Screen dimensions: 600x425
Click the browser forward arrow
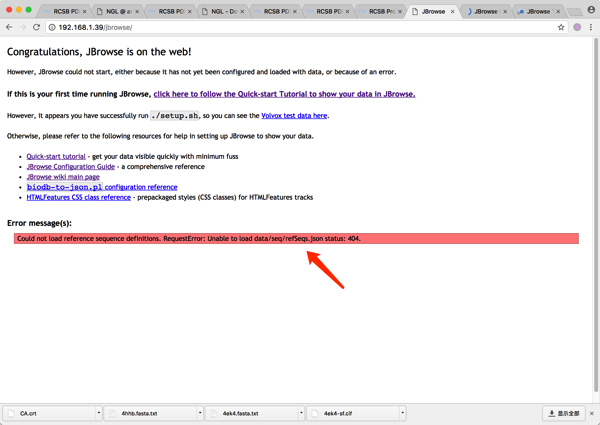coord(23,27)
